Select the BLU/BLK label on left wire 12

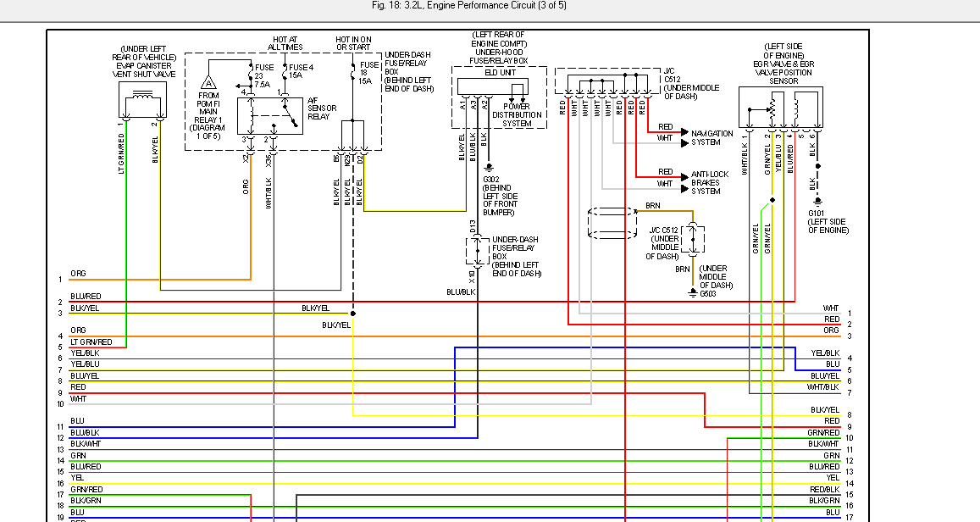[x=85, y=433]
